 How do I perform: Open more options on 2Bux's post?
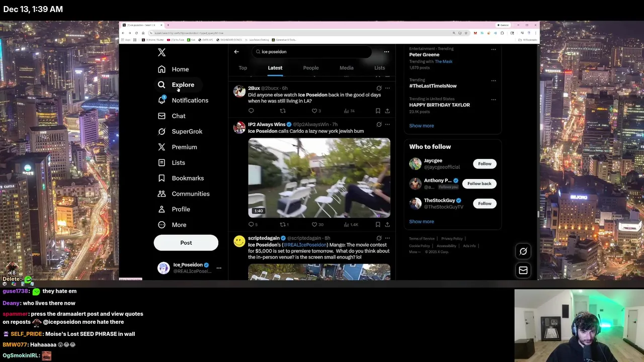(387, 88)
